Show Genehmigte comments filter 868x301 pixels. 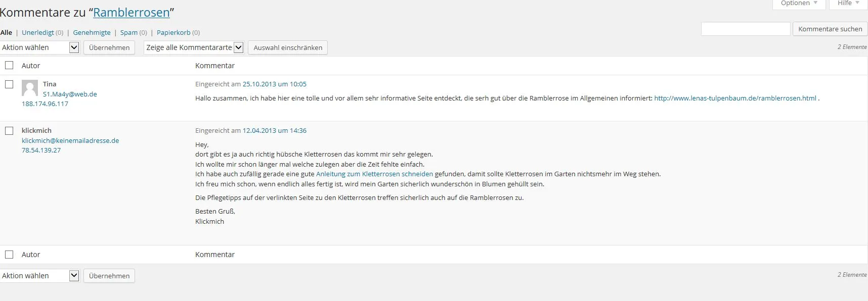[x=92, y=32]
